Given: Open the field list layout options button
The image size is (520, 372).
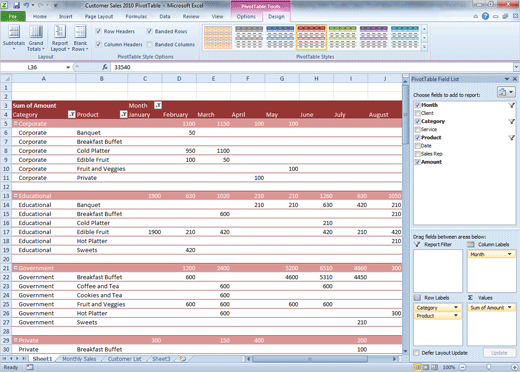Looking at the screenshot, I should (506, 92).
